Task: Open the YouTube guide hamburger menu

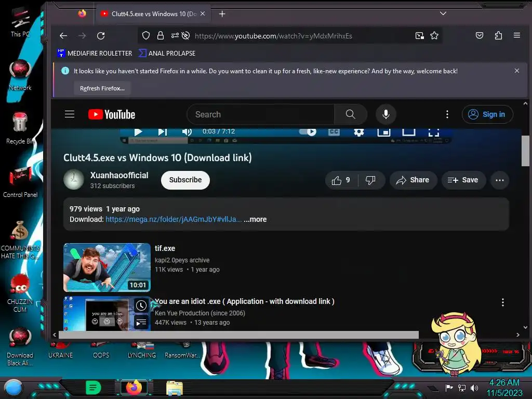Action: point(70,114)
